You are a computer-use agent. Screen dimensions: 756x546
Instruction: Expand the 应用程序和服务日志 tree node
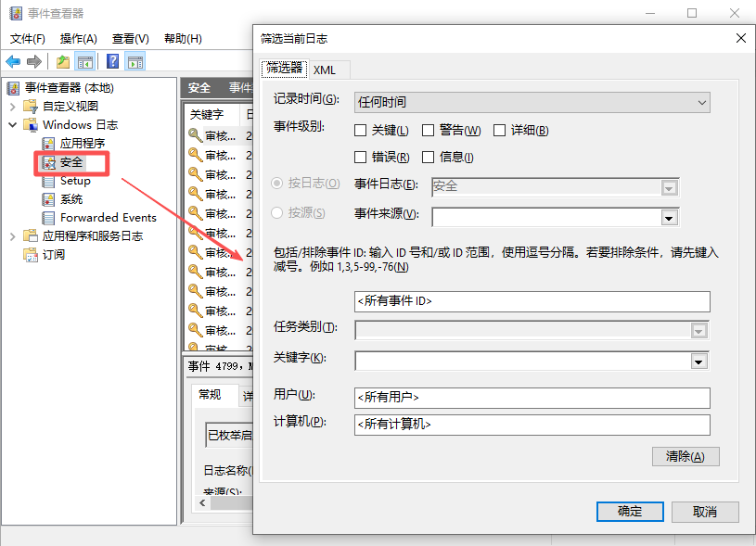point(13,236)
